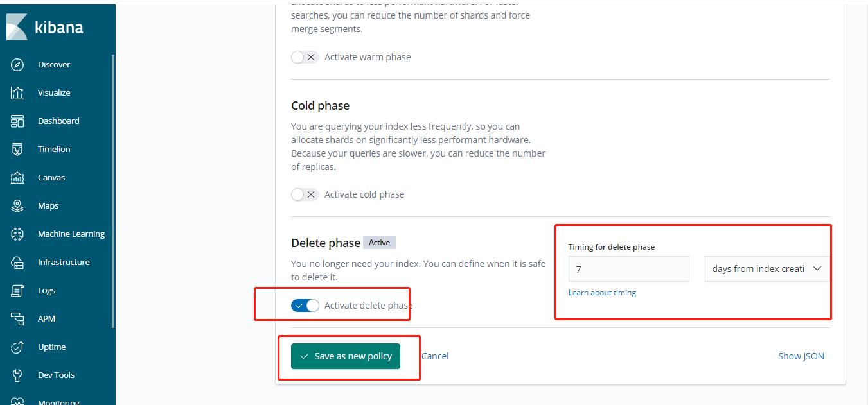This screenshot has height=405, width=868.
Task: Click the Cancel link
Action: coord(435,356)
